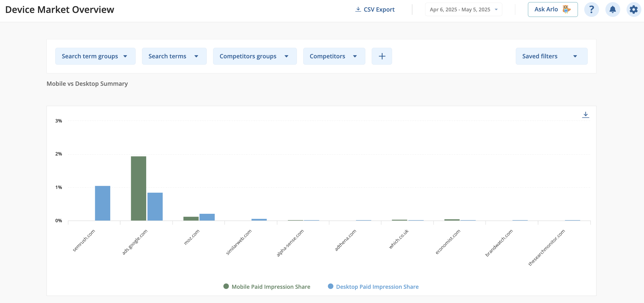Viewport: 644px width, 303px height.
Task: Click the moz.com axis label
Action: pos(192,237)
